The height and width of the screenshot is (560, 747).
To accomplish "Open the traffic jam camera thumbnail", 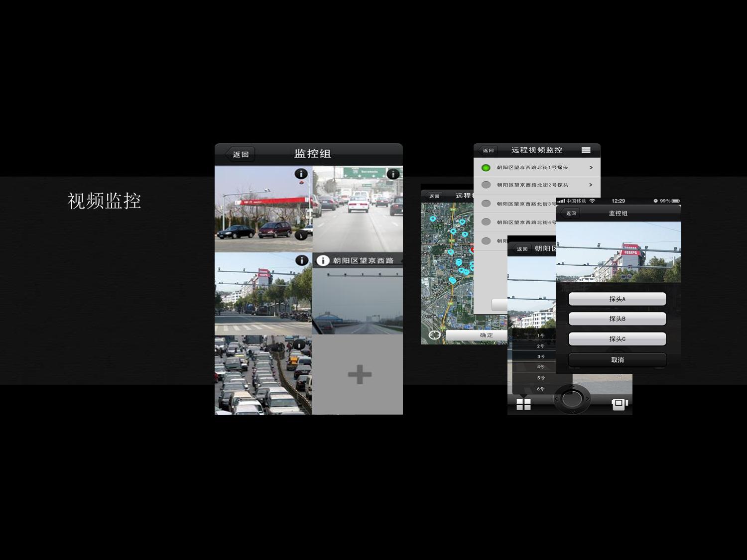I will point(263,375).
